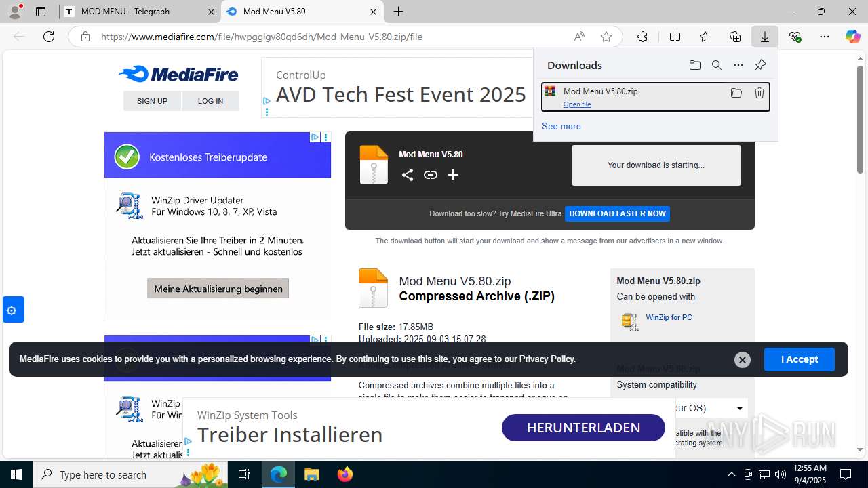Click Meine Aktualisierung beginnen button

pos(218,289)
